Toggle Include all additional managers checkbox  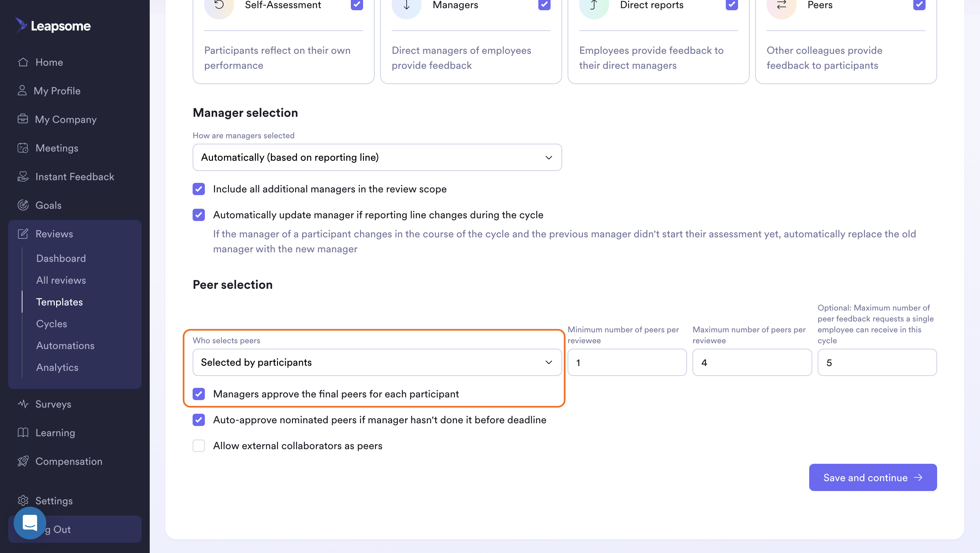(x=199, y=189)
